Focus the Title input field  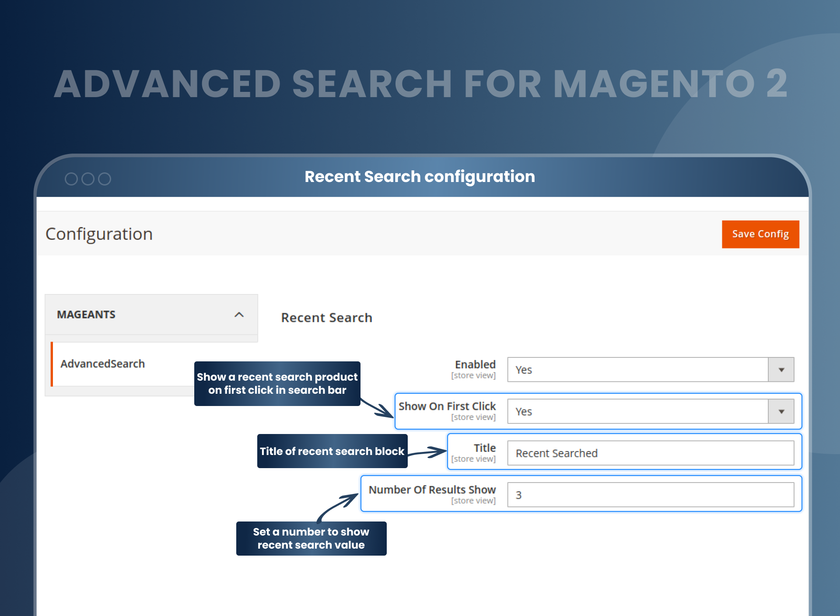tap(650, 453)
